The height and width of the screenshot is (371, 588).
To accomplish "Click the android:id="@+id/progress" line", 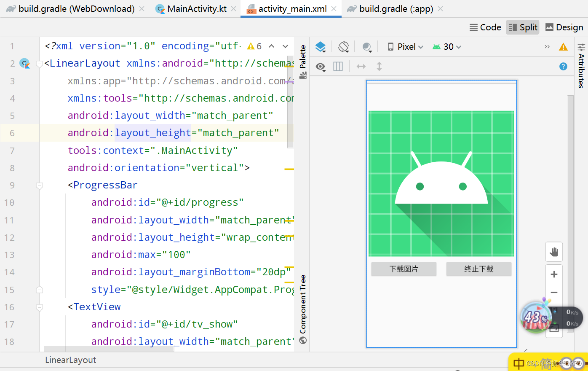I will pos(167,203).
